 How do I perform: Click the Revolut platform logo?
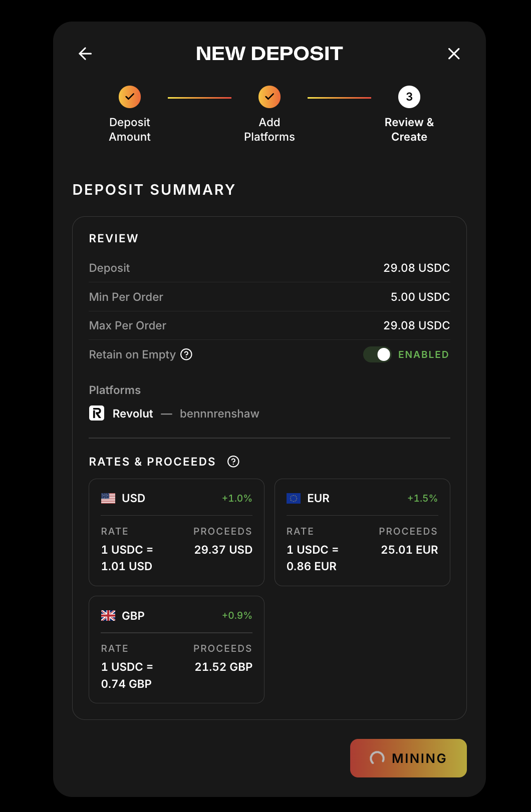click(97, 413)
